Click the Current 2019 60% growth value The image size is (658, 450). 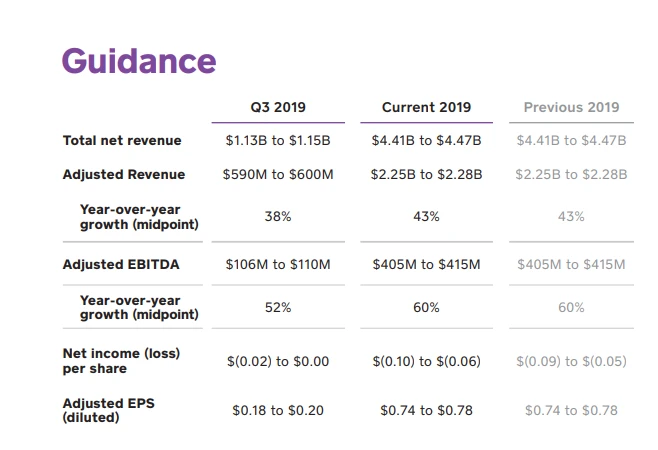(x=426, y=307)
